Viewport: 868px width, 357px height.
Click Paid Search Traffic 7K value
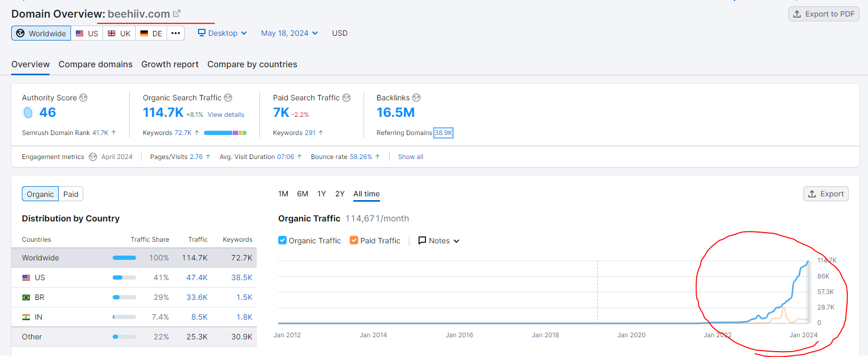(281, 113)
